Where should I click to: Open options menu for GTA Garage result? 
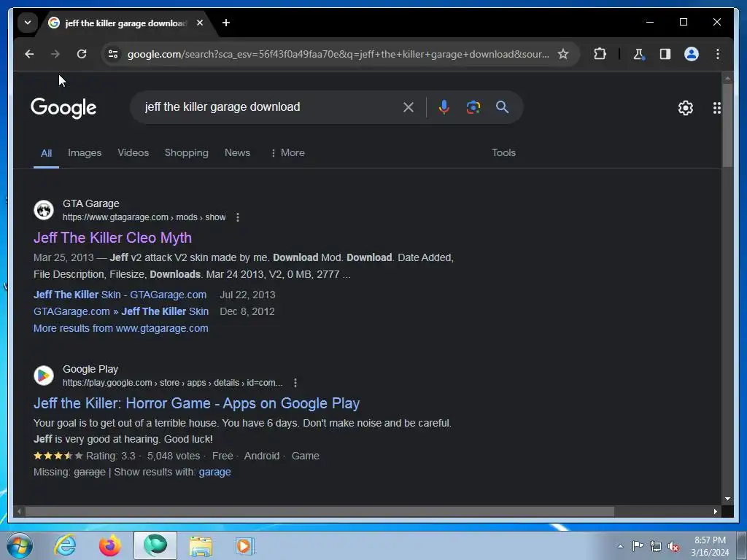(238, 217)
